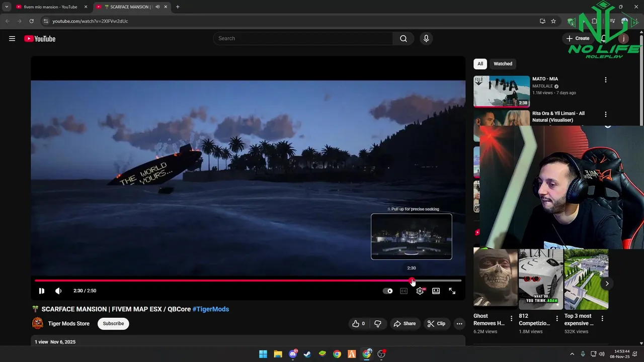
Task: Open options for 812 Competizio short
Action: tap(556, 319)
